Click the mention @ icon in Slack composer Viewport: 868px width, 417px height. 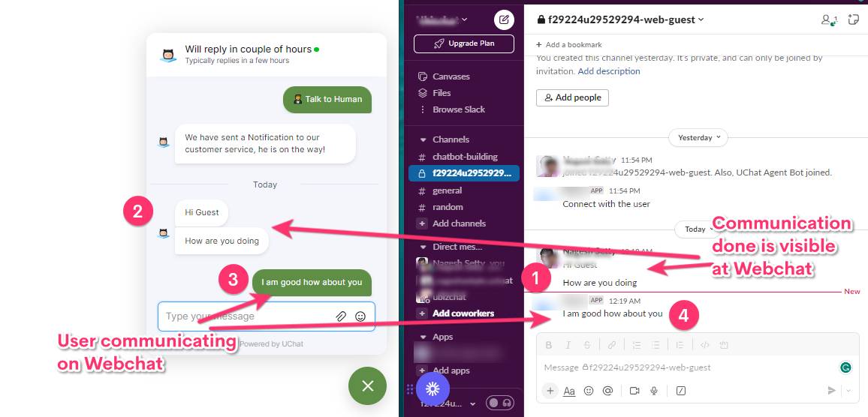point(607,391)
